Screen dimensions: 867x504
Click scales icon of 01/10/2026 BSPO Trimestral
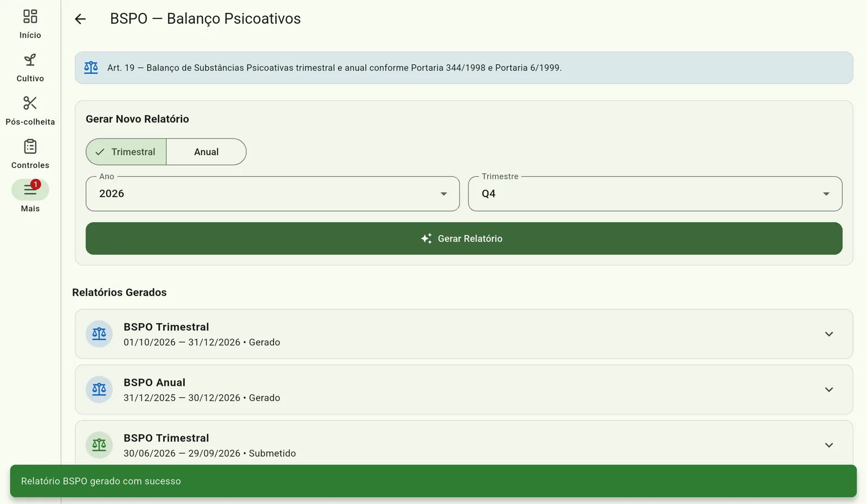pyautogui.click(x=99, y=334)
